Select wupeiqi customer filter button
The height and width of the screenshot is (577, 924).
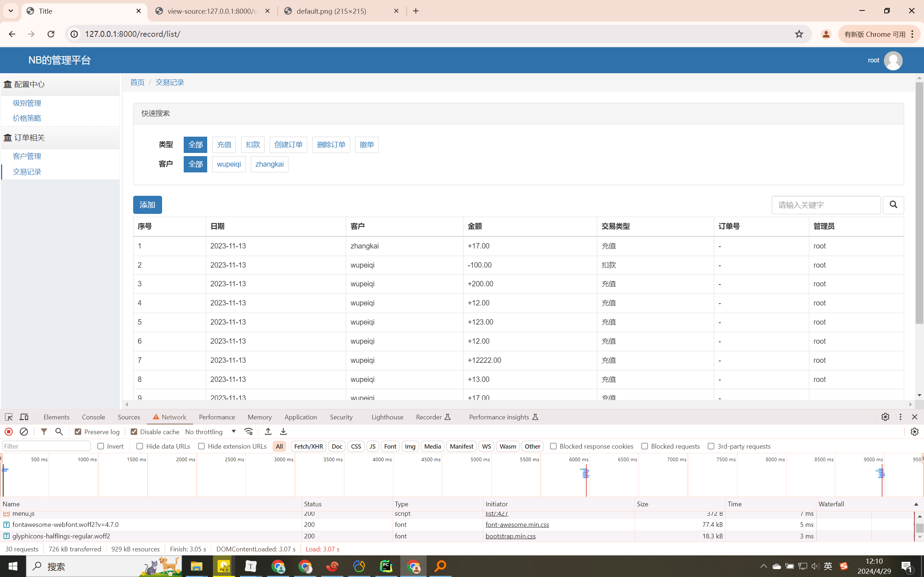click(x=229, y=164)
